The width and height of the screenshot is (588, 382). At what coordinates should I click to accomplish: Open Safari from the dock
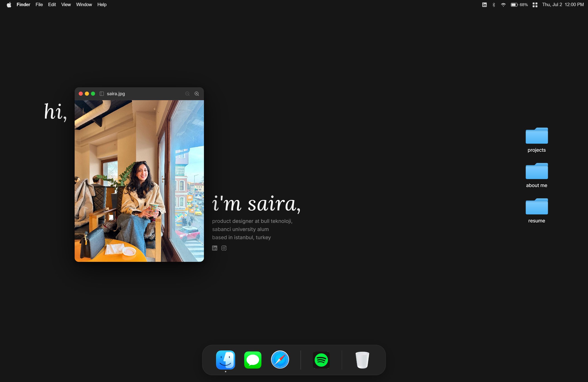[x=280, y=360]
